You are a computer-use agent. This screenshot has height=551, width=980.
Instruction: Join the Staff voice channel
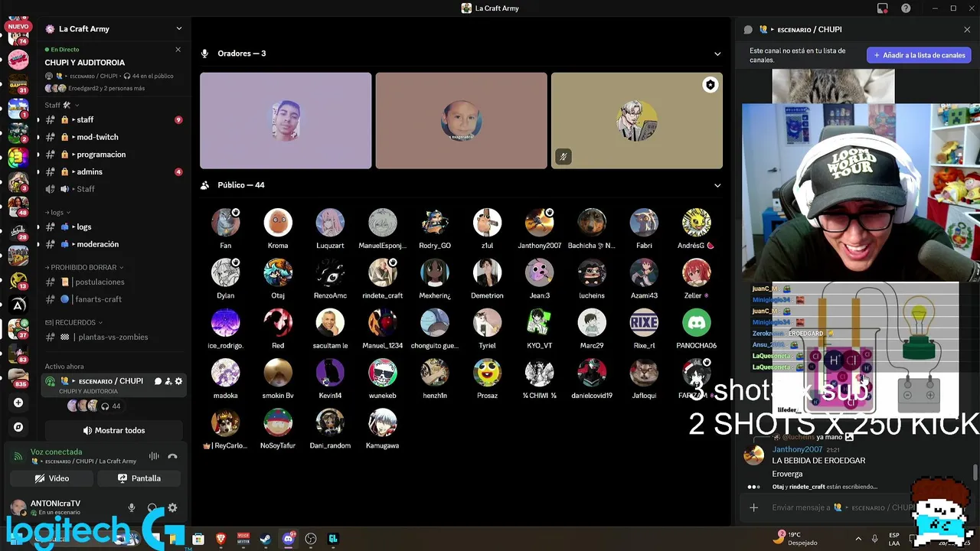coord(113,189)
